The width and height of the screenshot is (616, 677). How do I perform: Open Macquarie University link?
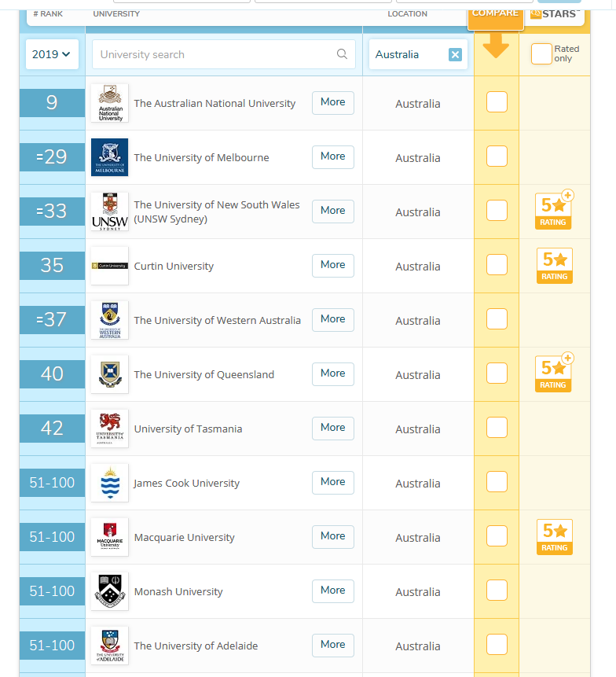pyautogui.click(x=184, y=538)
